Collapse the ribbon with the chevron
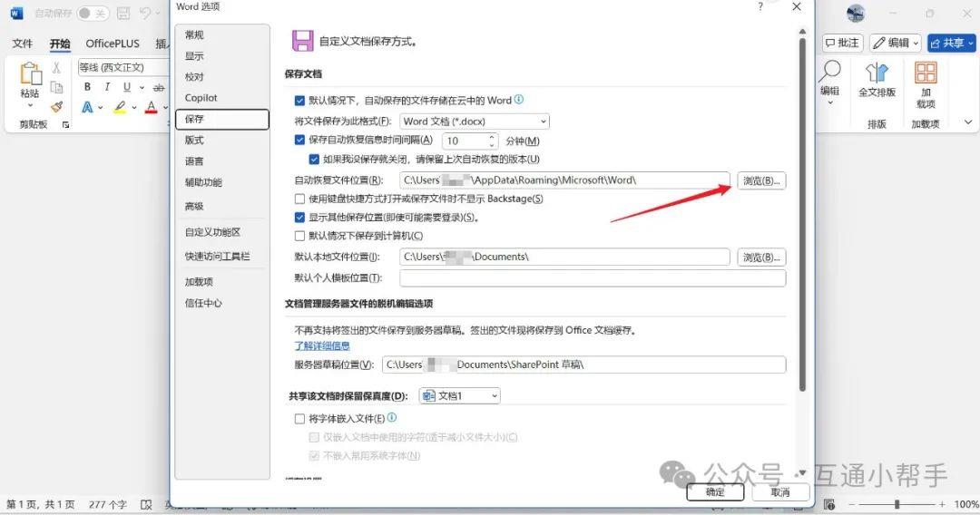 point(967,122)
